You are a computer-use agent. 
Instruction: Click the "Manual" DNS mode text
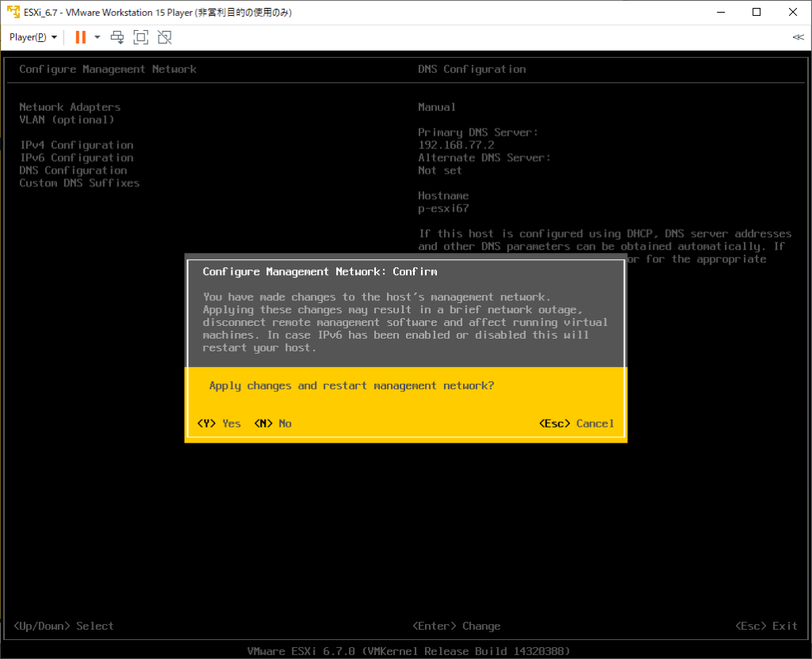point(437,107)
